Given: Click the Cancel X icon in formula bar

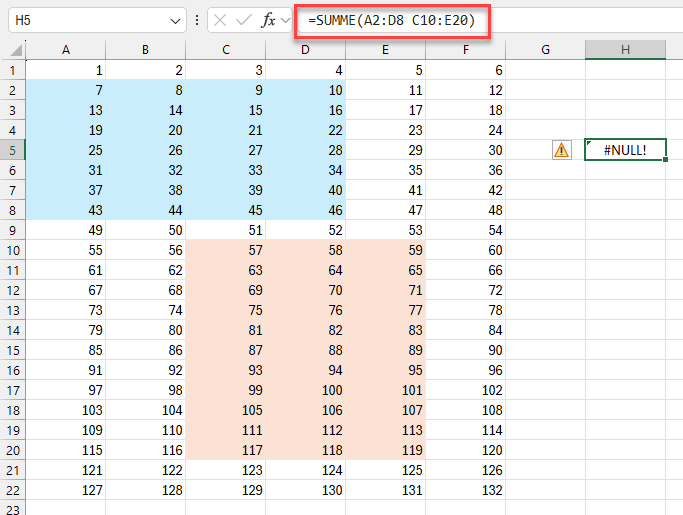Looking at the screenshot, I should [x=221, y=20].
